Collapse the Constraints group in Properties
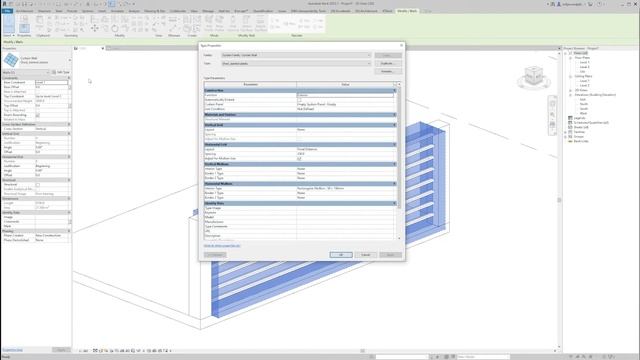This screenshot has height=360, width=640. 69,78
